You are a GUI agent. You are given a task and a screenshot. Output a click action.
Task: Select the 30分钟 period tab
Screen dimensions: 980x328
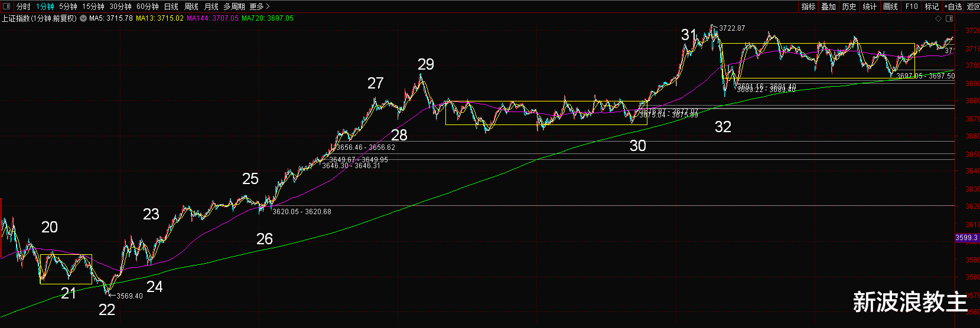(x=121, y=6)
